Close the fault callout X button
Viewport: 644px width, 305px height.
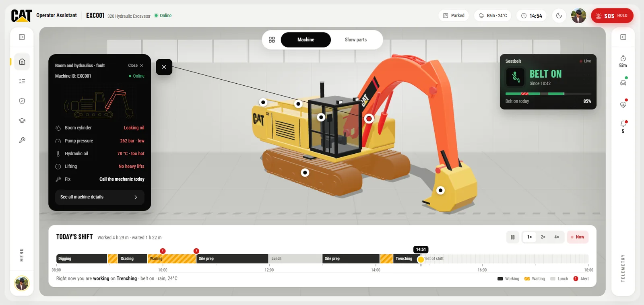click(164, 67)
